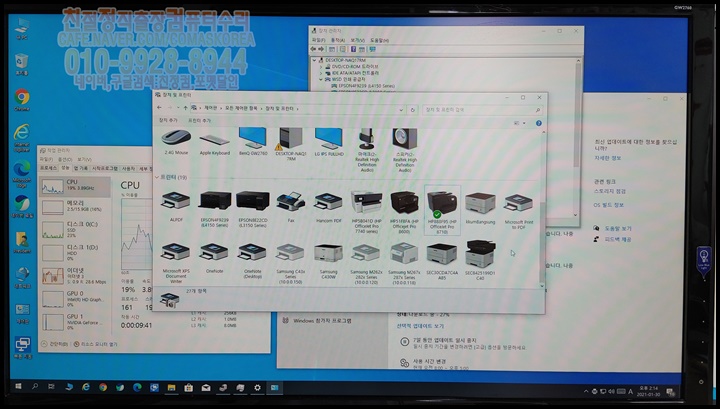Search field in Devices and Printers window
This screenshot has width=720, height=409.
point(482,110)
